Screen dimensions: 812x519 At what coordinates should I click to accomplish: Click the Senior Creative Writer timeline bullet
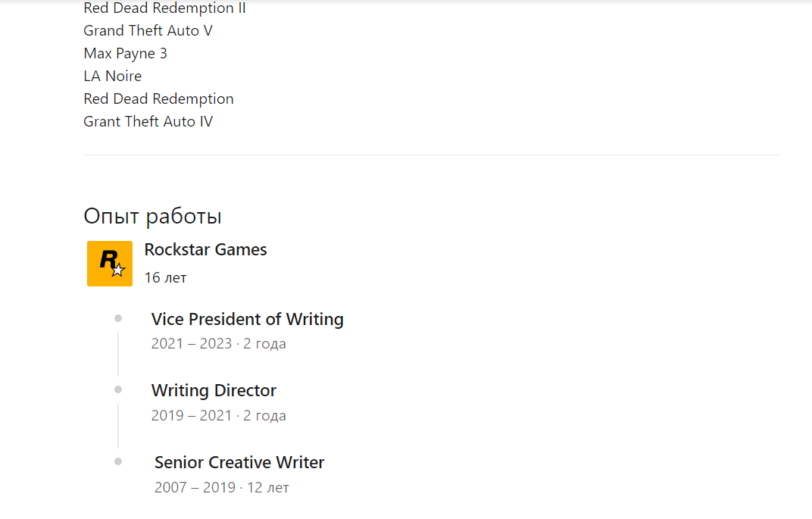pos(118,461)
